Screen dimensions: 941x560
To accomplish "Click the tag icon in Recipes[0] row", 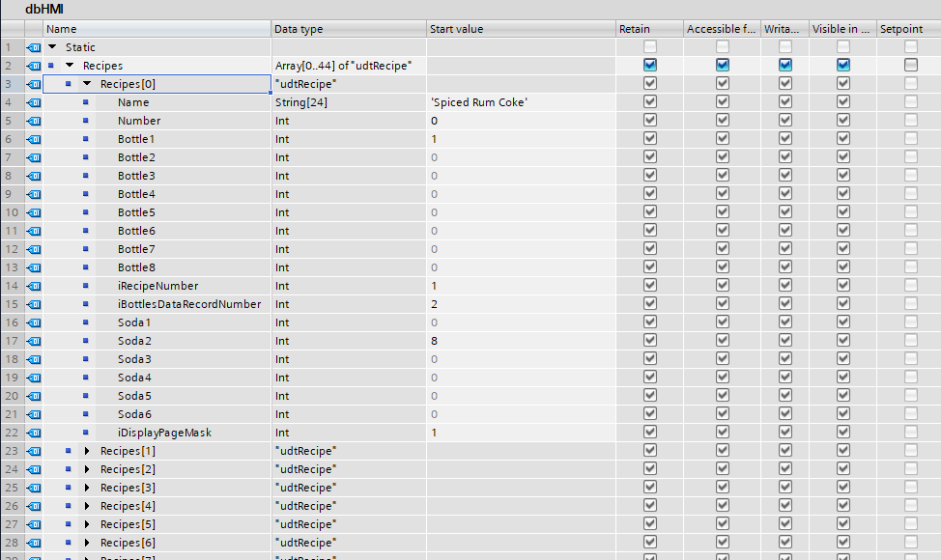I will pyautogui.click(x=34, y=84).
